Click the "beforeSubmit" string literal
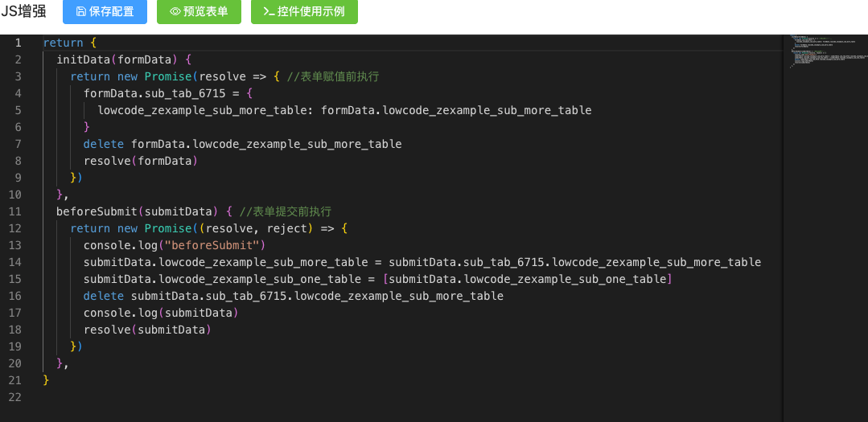 click(214, 245)
